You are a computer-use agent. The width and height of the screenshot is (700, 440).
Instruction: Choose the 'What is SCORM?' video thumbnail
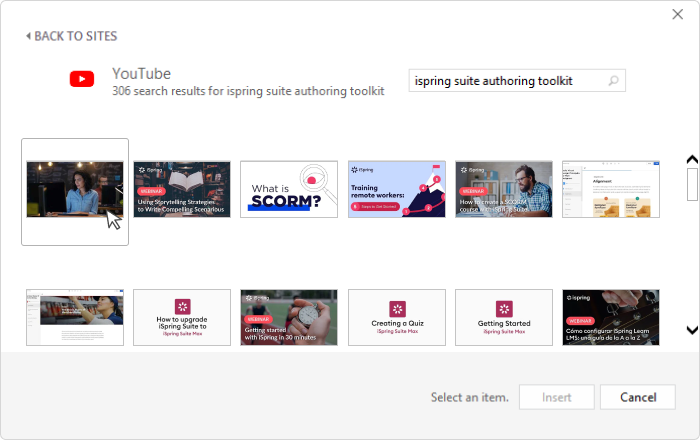click(x=289, y=189)
